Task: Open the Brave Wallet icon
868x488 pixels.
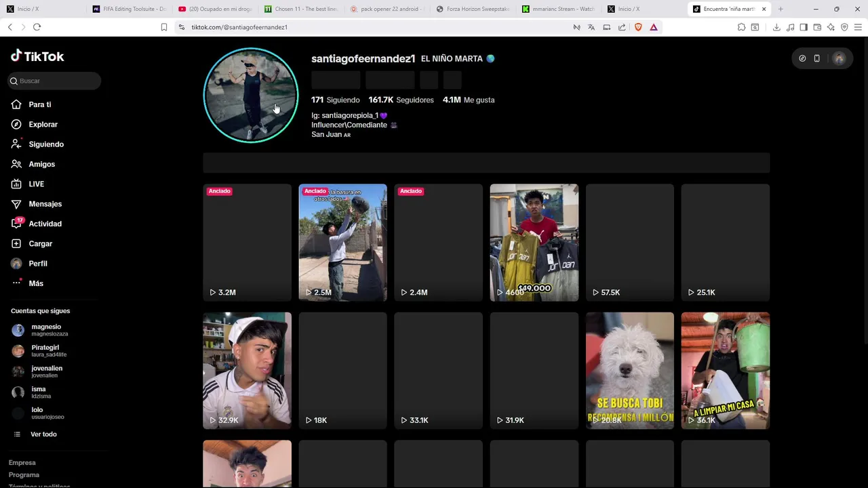Action: (817, 27)
